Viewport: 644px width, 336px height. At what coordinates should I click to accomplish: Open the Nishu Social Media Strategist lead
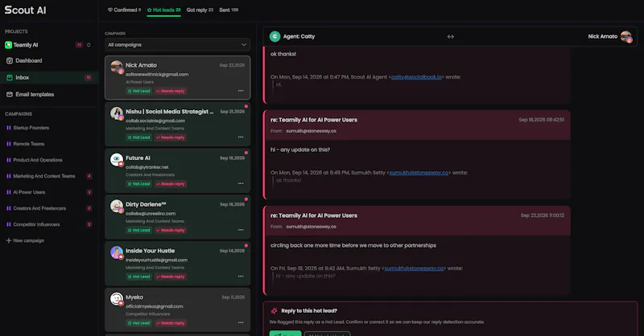(177, 125)
